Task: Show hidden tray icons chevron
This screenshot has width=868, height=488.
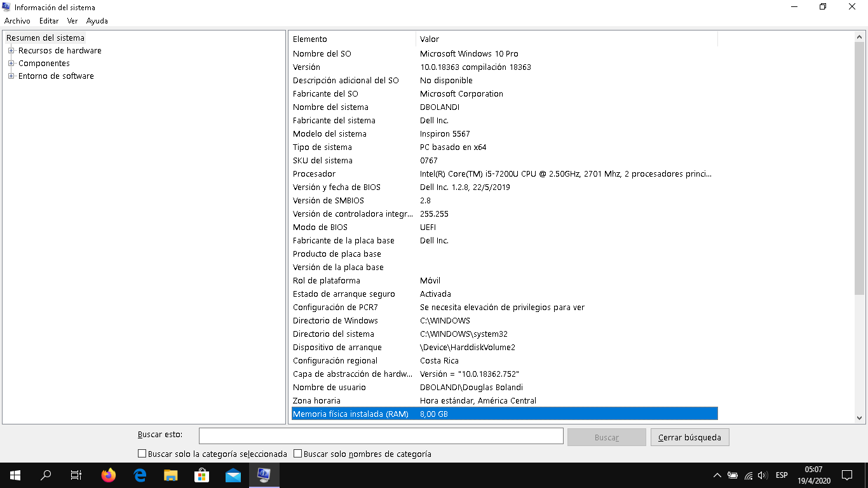Action: 717,475
